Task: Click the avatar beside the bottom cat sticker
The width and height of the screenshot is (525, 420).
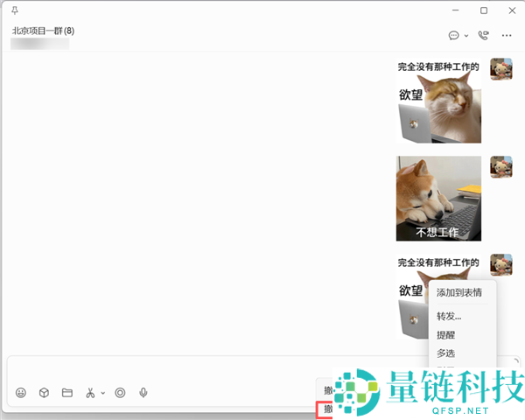Action: pyautogui.click(x=501, y=265)
